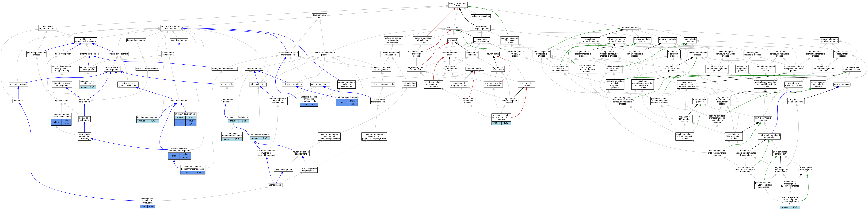
Task: Click 'hindbrain development' node title
Action: tap(148, 118)
